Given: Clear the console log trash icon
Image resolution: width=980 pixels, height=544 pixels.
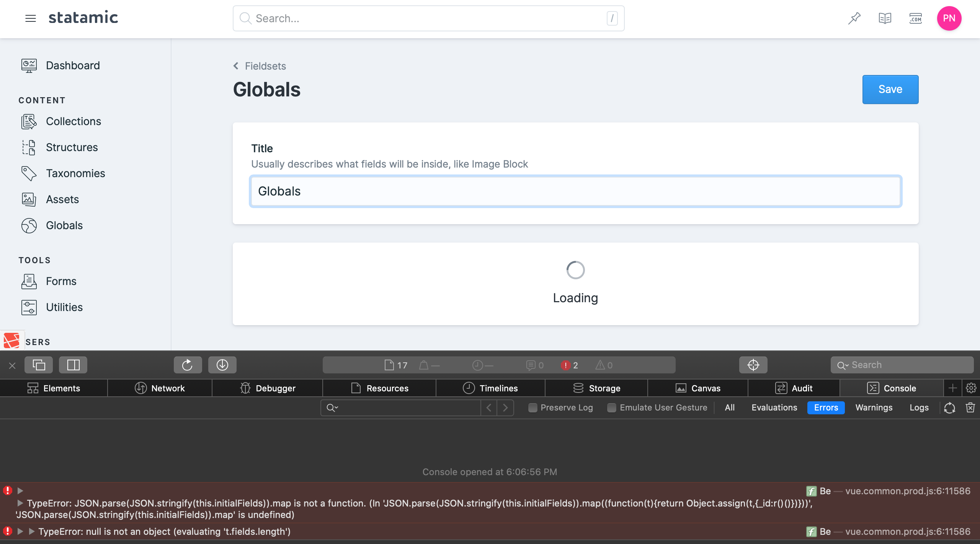Looking at the screenshot, I should coord(970,407).
